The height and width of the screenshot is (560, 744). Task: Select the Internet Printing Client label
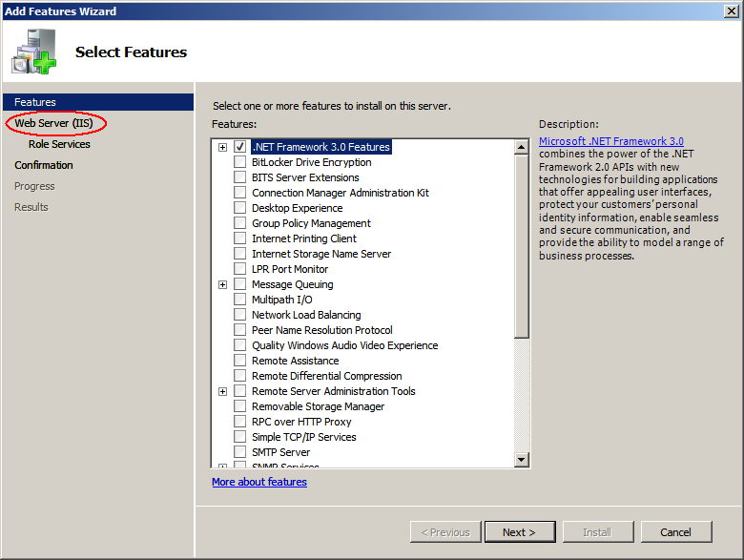[304, 239]
